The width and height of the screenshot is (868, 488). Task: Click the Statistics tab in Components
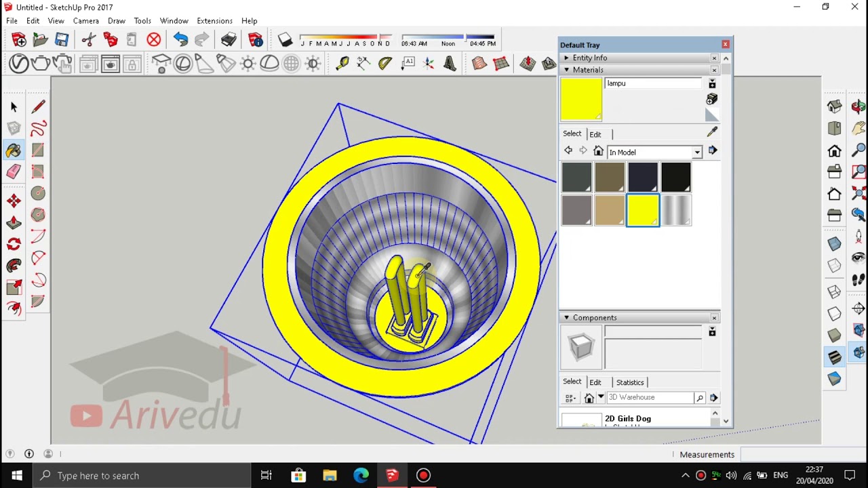[629, 382]
